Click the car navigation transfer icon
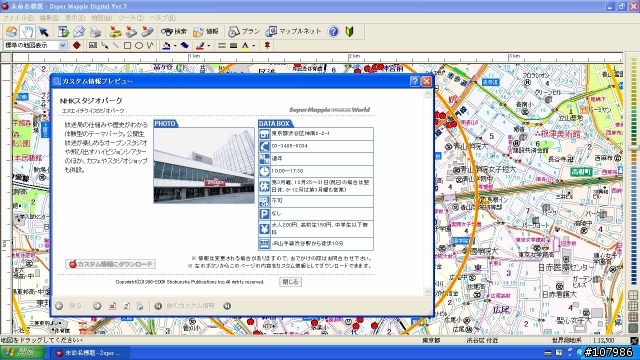The image size is (640, 360). coord(115,31)
